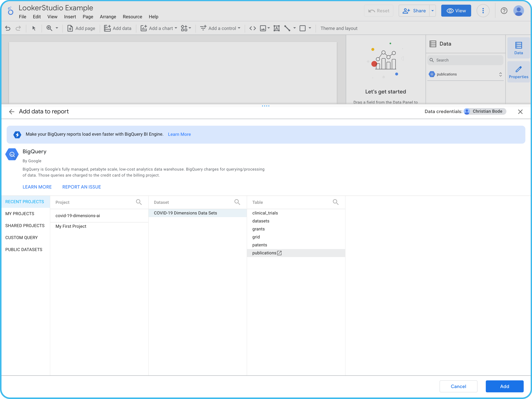
Task: Open publications table external link icon
Action: 279,253
